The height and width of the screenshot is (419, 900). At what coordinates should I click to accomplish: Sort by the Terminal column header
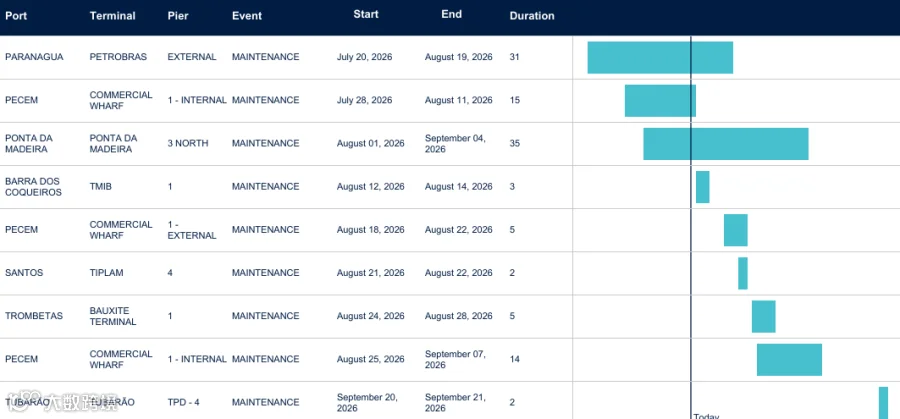[112, 15]
